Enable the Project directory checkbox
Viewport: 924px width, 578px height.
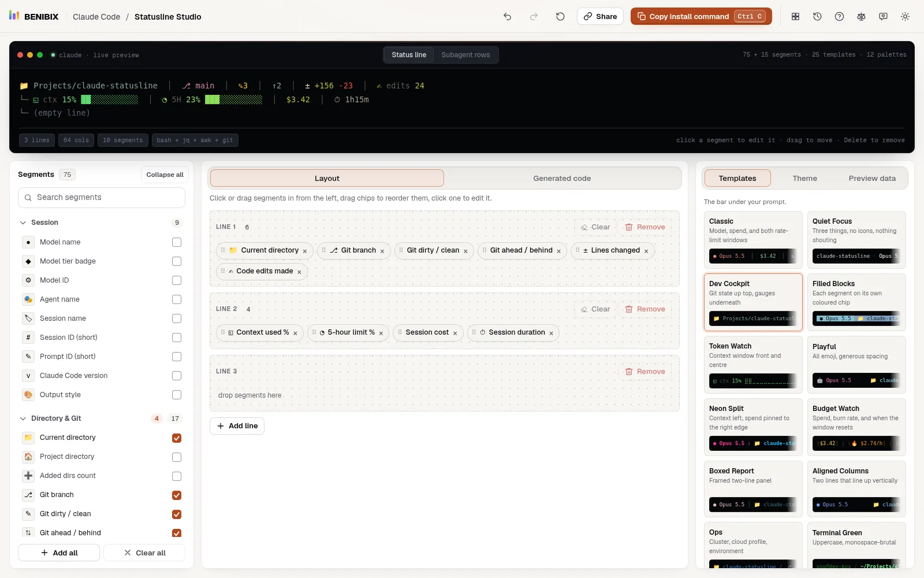[177, 457]
